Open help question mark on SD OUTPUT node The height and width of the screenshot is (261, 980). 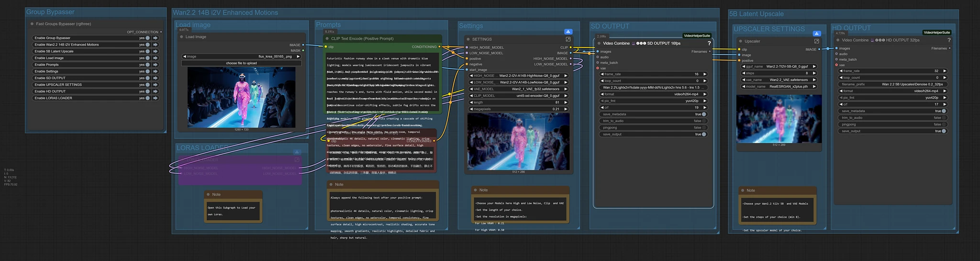click(x=709, y=43)
